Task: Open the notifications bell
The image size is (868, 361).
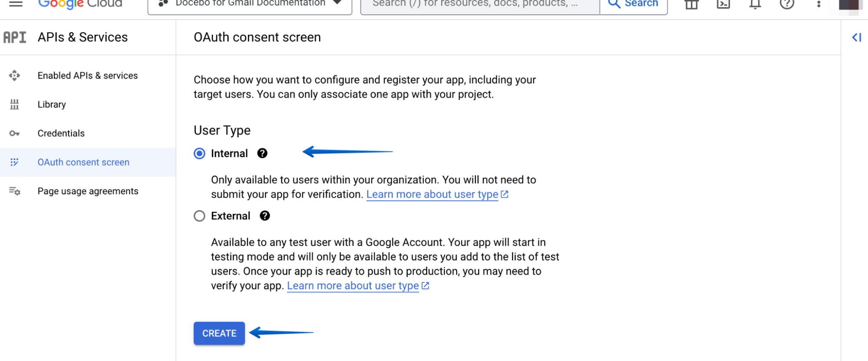Action: click(755, 4)
